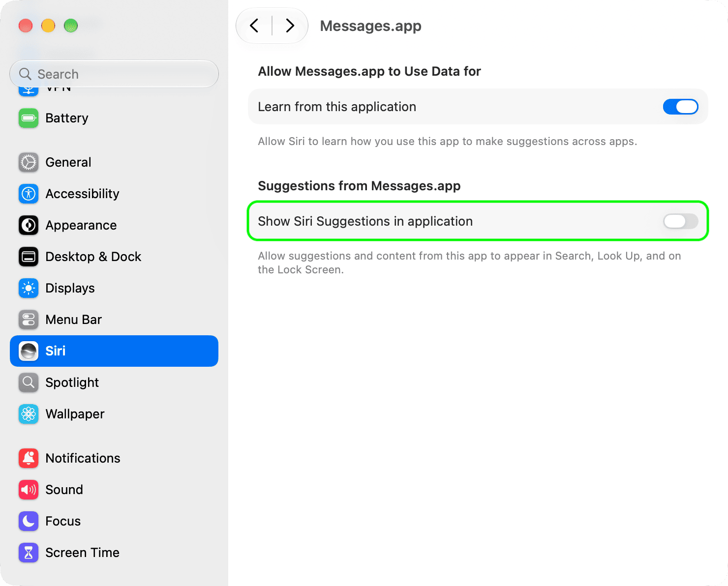Click the Wallpaper flower icon
The height and width of the screenshot is (586, 728).
29,414
